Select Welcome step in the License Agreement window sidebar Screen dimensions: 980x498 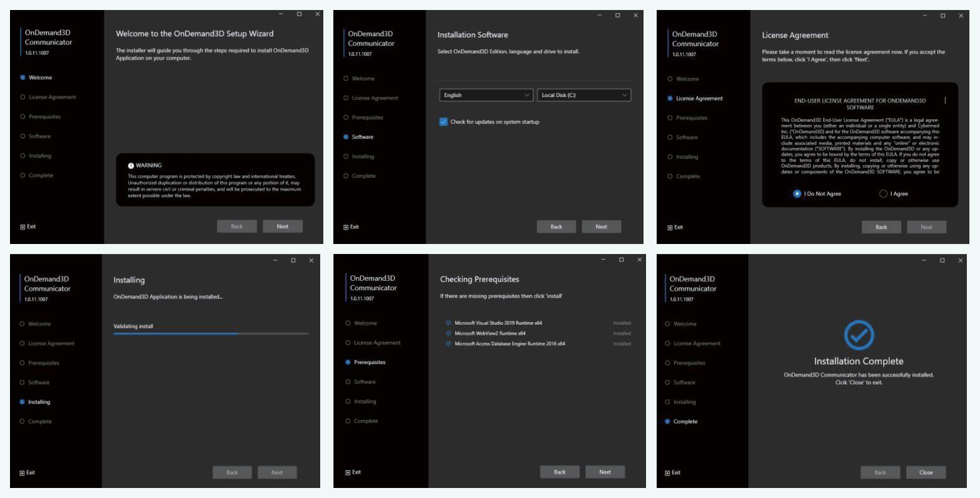point(684,79)
